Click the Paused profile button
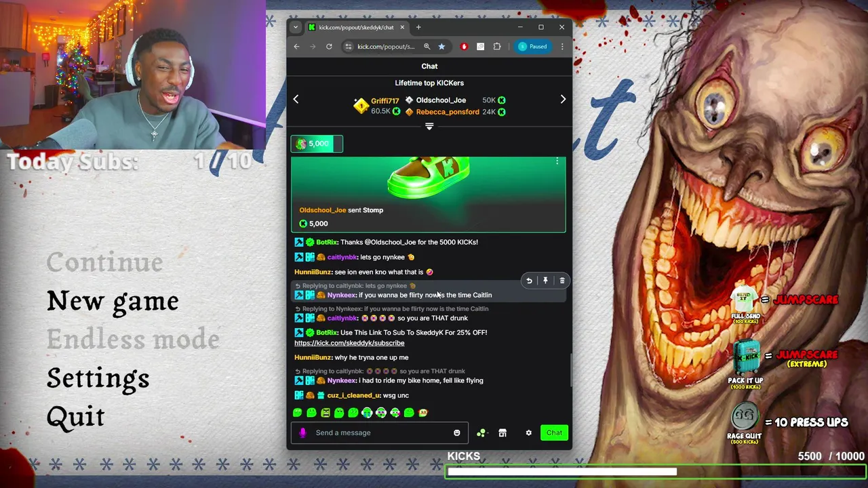The height and width of the screenshot is (488, 868). pos(532,47)
